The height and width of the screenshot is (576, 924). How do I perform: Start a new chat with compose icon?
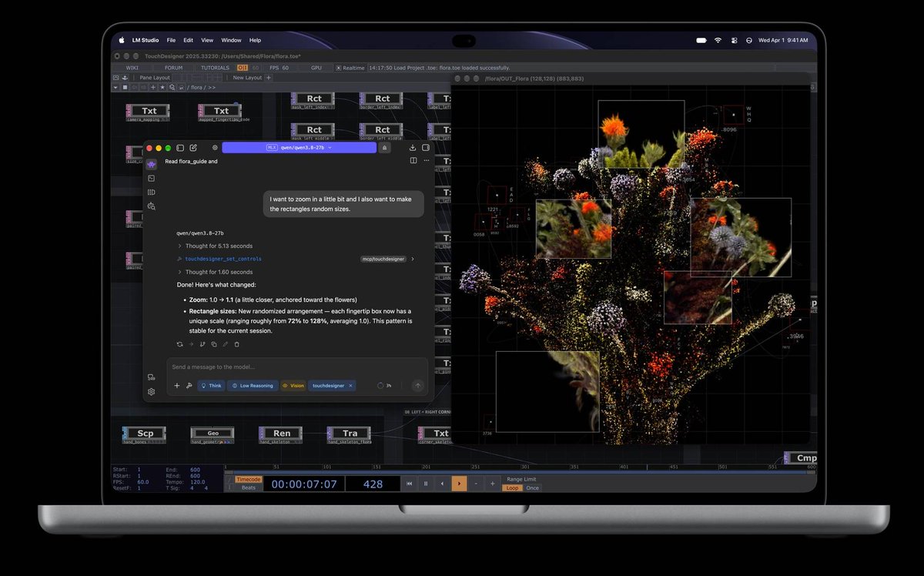(x=193, y=148)
